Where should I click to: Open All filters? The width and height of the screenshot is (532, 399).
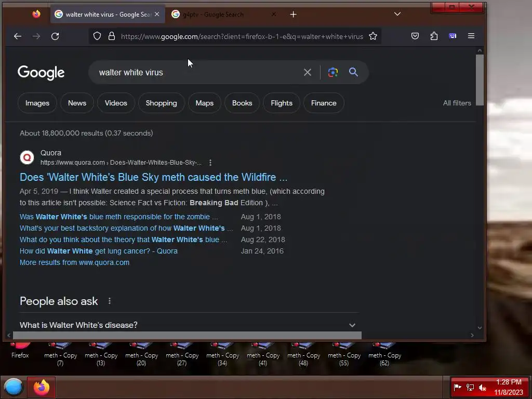[x=457, y=103]
